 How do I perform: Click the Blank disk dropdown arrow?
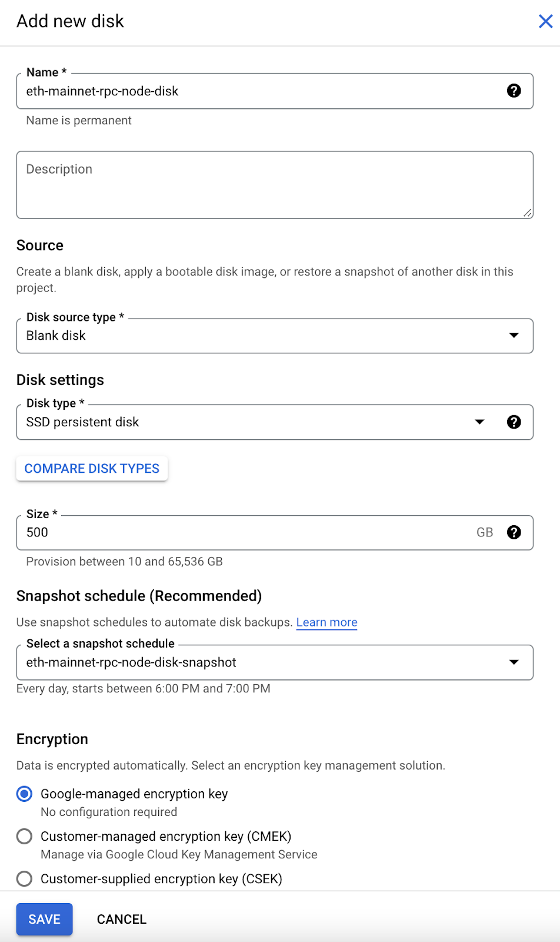513,336
